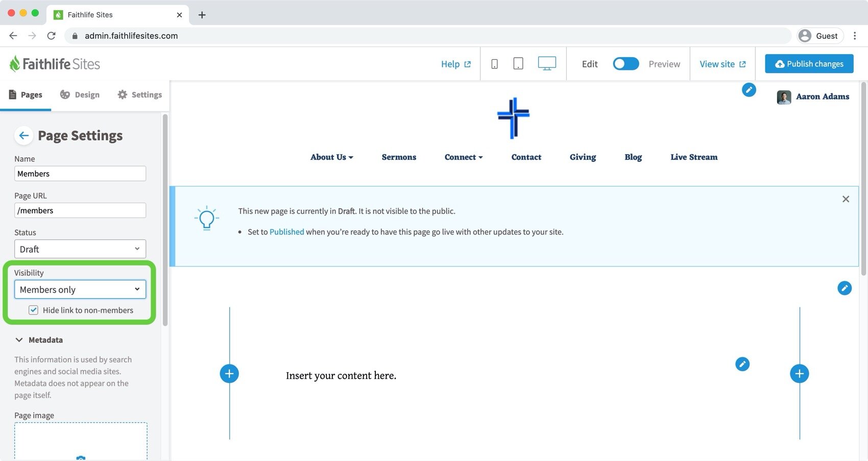
Task: Click the Name input field with Members
Action: tap(80, 174)
